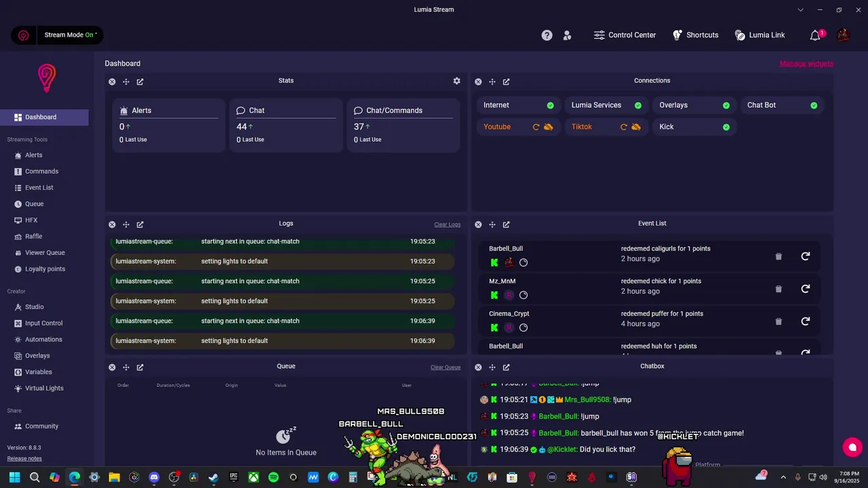Close the Chatbox widget
Image resolution: width=868 pixels, height=488 pixels.
pyautogui.click(x=478, y=367)
